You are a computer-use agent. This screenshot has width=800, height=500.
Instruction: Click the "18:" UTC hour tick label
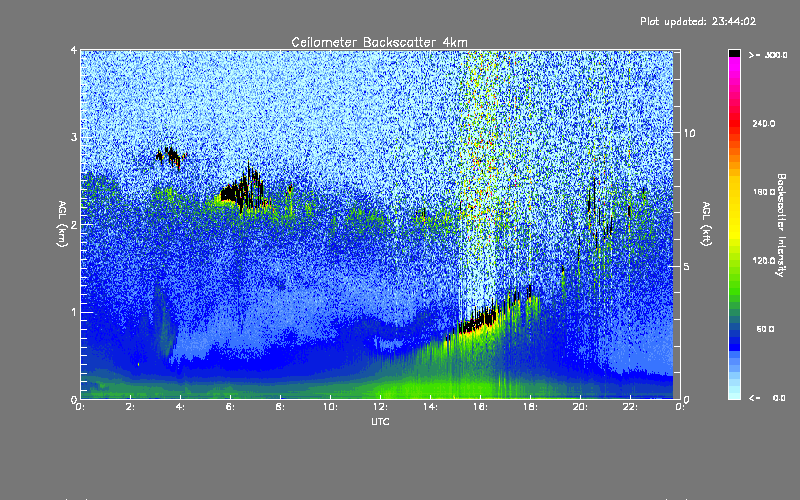point(530,407)
